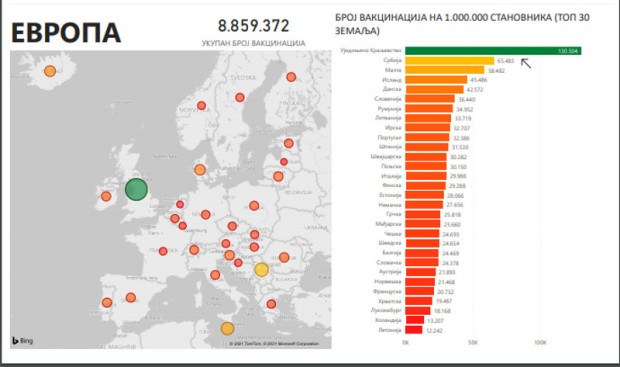Select the Словенија label in chart
Screen dimensions: 620x367
pyautogui.click(x=388, y=99)
